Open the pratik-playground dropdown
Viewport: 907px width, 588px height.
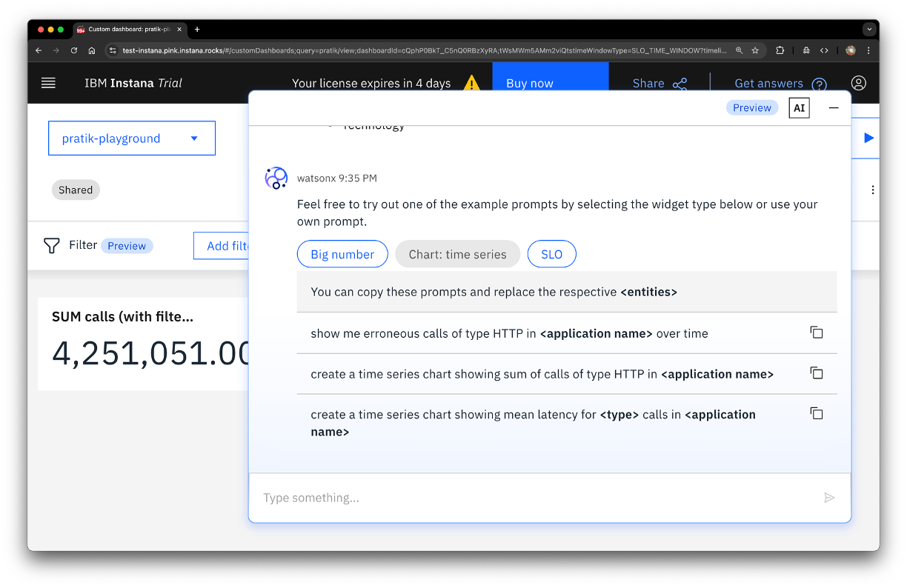tap(132, 138)
